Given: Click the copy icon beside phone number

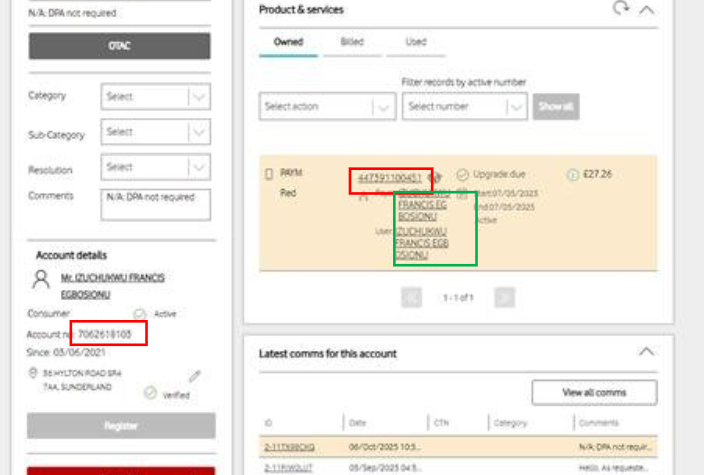Looking at the screenshot, I should click(x=440, y=175).
